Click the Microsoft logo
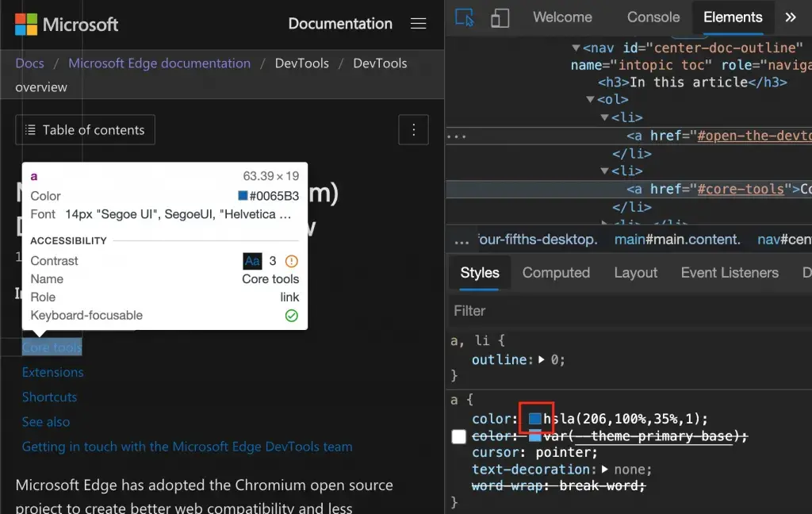The image size is (812, 514). click(67, 25)
